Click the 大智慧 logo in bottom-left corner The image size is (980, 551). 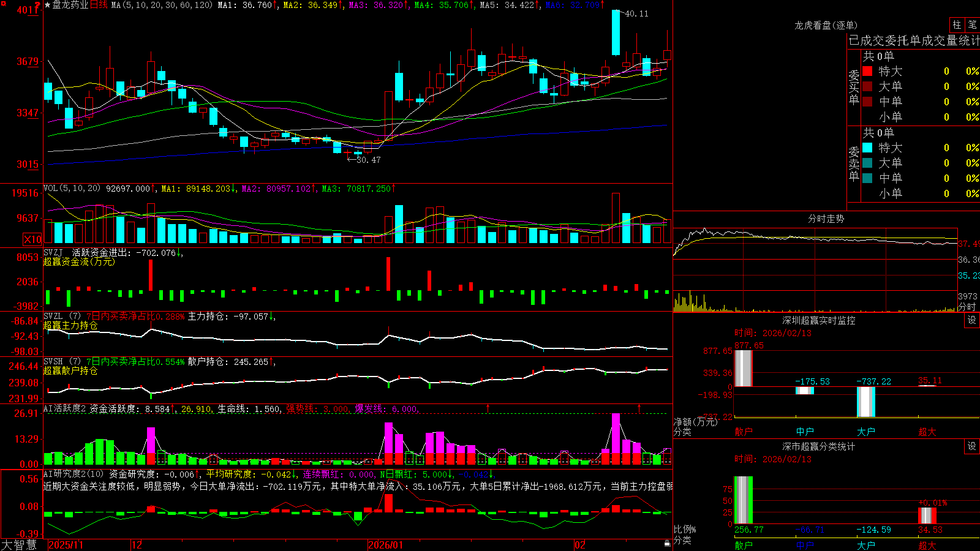point(19,545)
